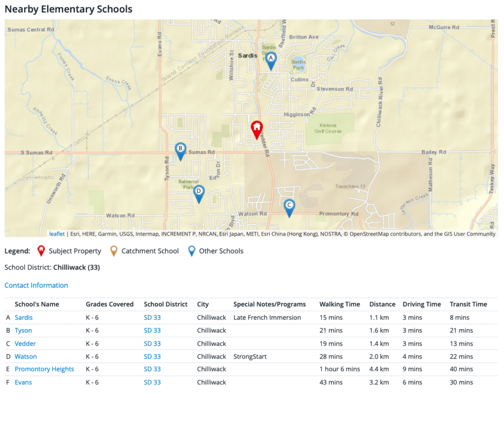Open the Tyson school link
Viewport: 504px width, 431px height.
[x=23, y=331]
